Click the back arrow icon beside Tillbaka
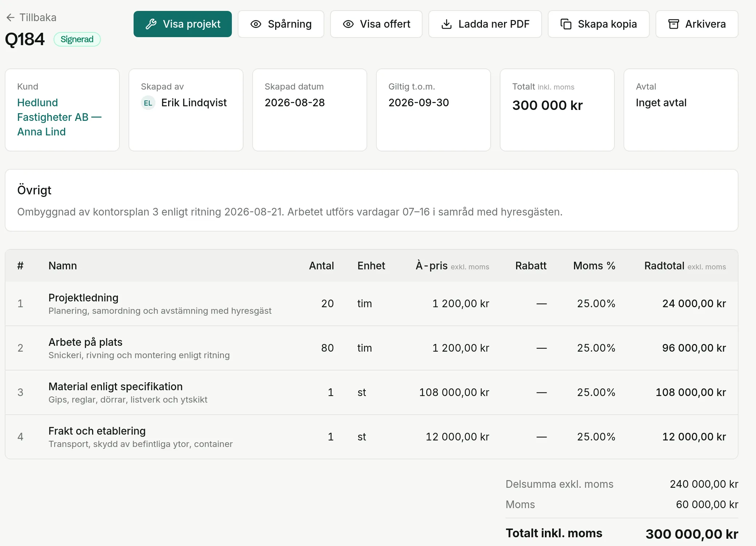756x546 pixels. click(11, 17)
